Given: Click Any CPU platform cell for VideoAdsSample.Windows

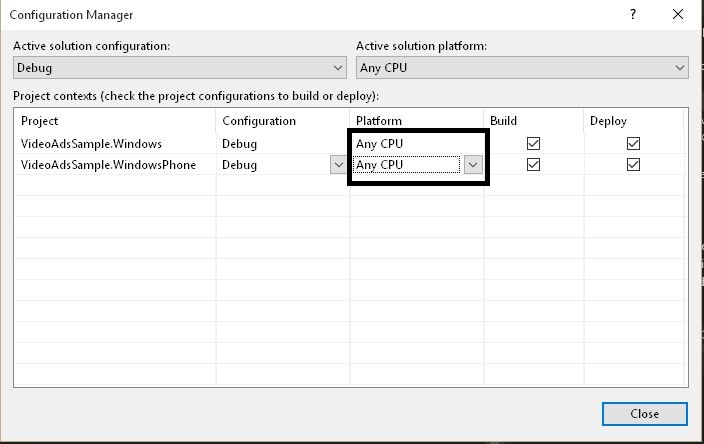Looking at the screenshot, I should 380,144.
